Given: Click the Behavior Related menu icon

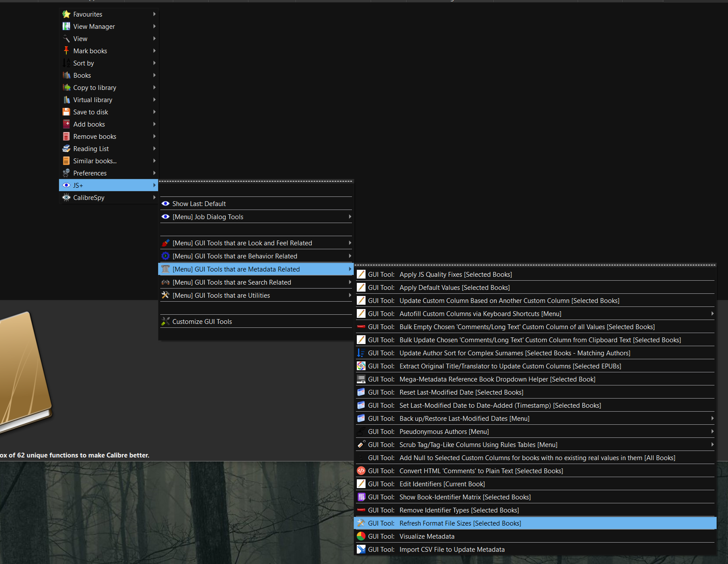Looking at the screenshot, I should click(166, 256).
